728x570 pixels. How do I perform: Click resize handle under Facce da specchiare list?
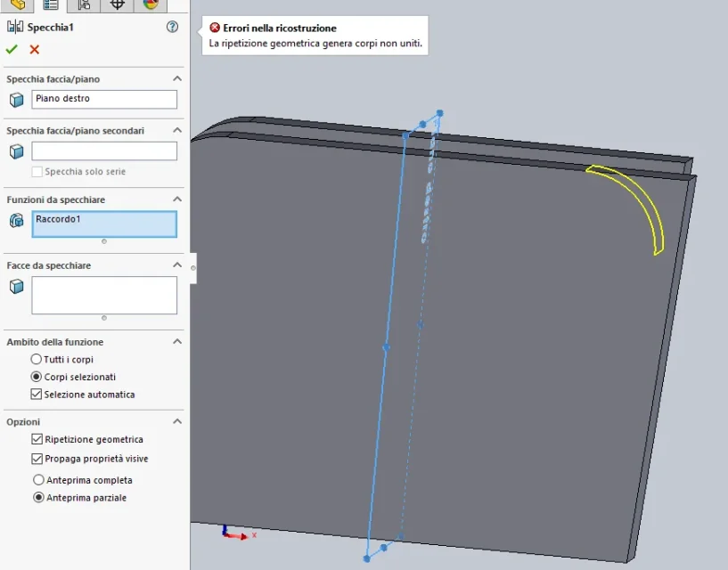click(x=104, y=318)
